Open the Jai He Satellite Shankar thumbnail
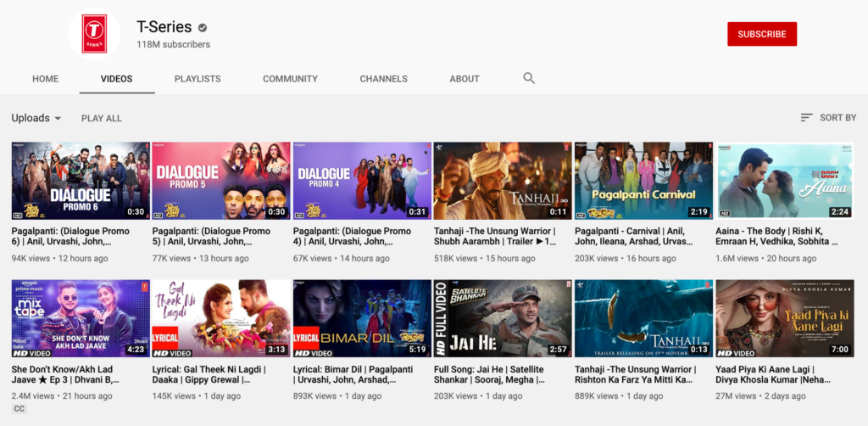Viewport: 868px width, 426px height. pyautogui.click(x=503, y=318)
